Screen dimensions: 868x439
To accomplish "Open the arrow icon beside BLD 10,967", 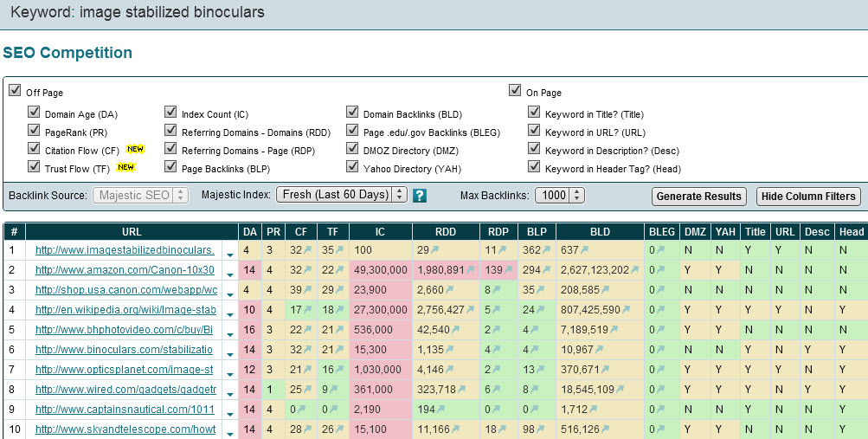I will coord(600,350).
